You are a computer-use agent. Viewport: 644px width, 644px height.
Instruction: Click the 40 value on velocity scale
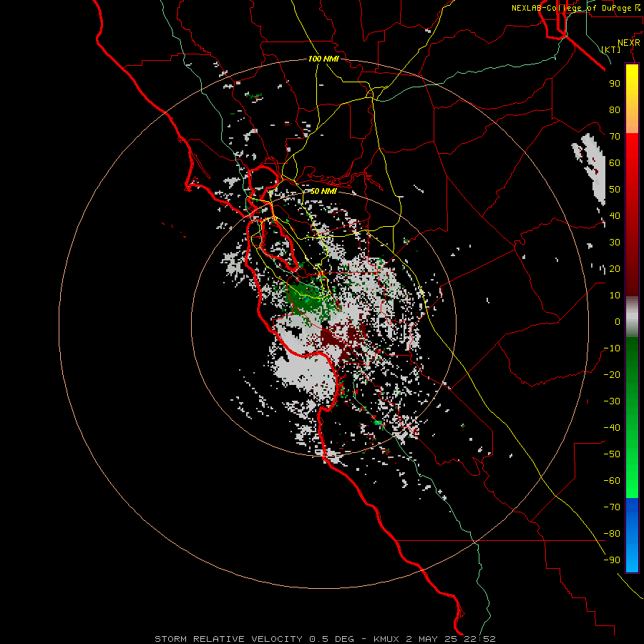point(615,215)
